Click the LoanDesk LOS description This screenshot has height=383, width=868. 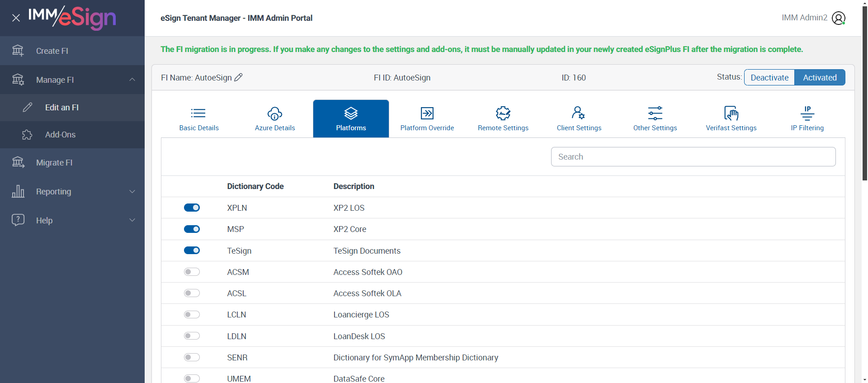tap(359, 336)
